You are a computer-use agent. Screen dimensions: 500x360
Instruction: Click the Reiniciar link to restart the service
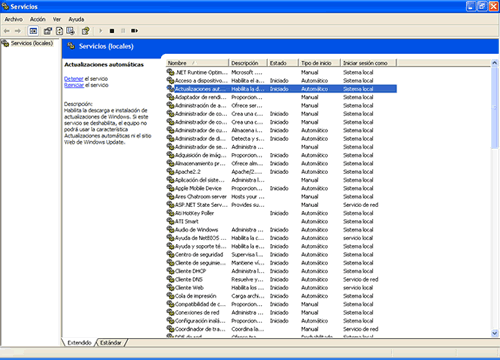(x=74, y=85)
